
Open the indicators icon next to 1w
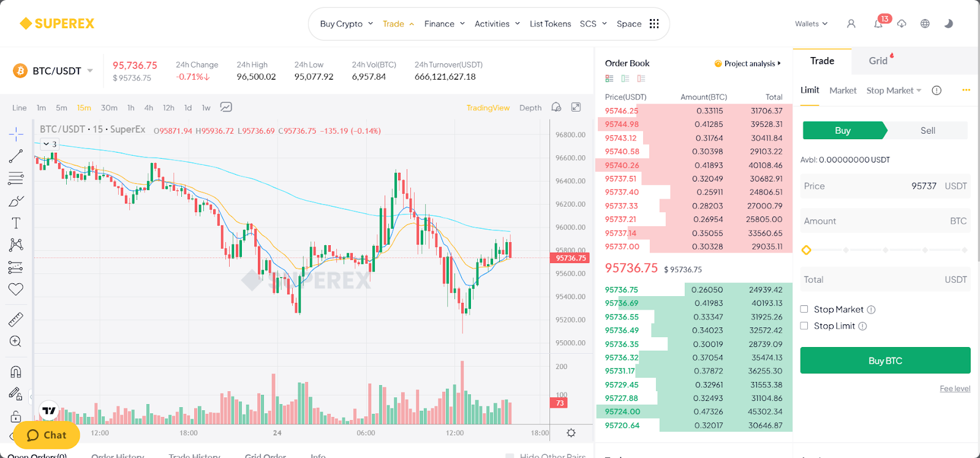226,107
